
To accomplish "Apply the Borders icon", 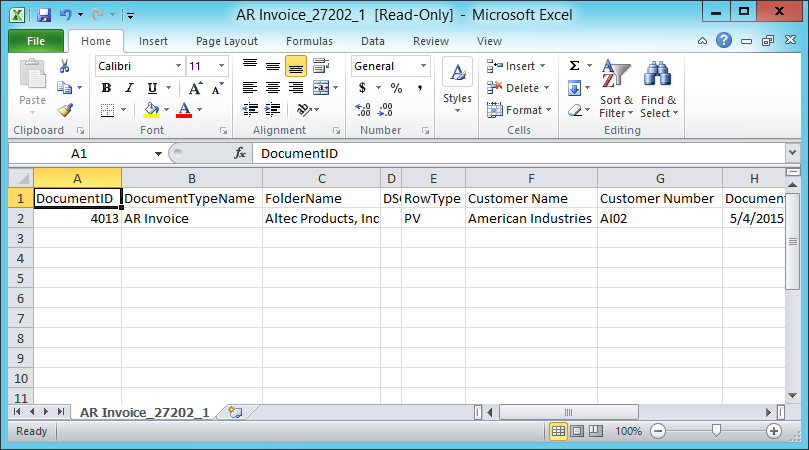I will (107, 110).
